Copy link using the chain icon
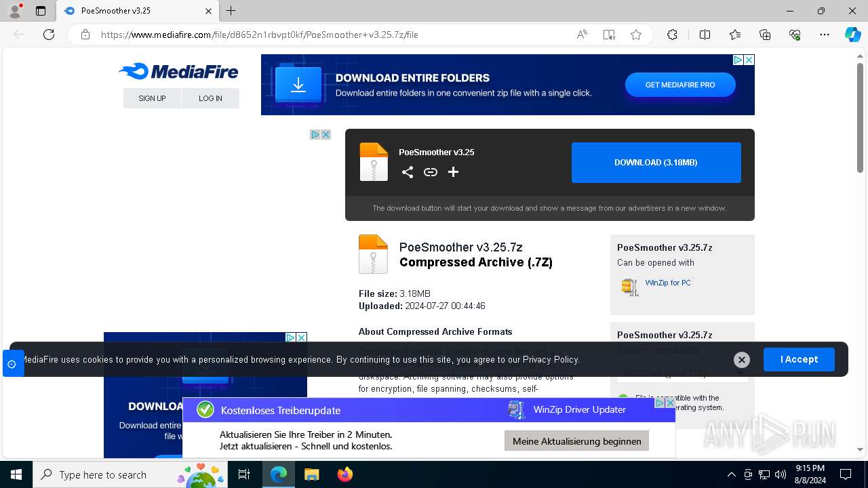Viewport: 868px width, 488px height. click(431, 172)
